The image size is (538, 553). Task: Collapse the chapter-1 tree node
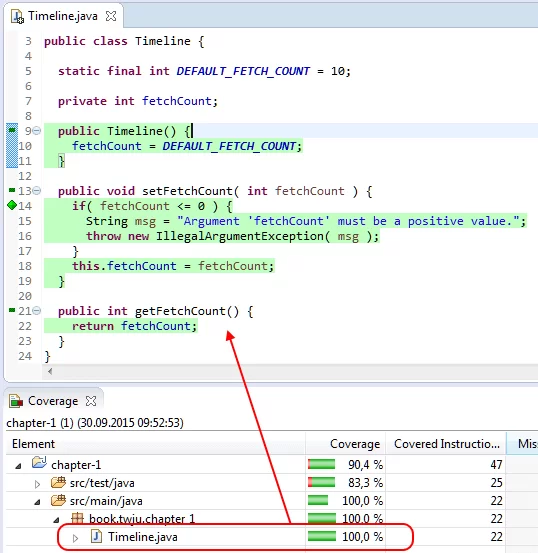tap(18, 466)
